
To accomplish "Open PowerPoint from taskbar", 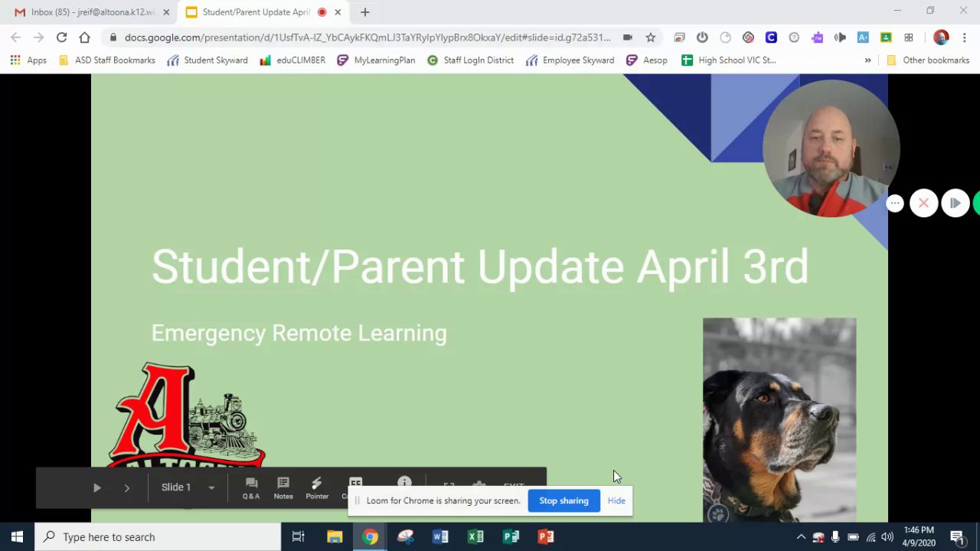I will pyautogui.click(x=546, y=536).
